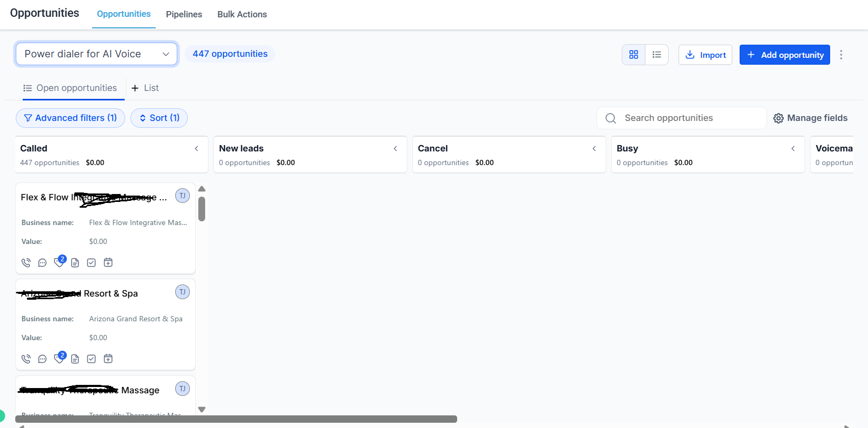This screenshot has height=428, width=868.
Task: Click the tags icon on Flex & Flow card
Action: click(x=59, y=262)
